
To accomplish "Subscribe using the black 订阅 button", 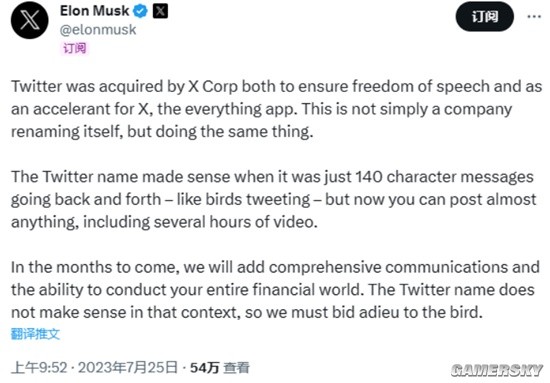I will (484, 16).
